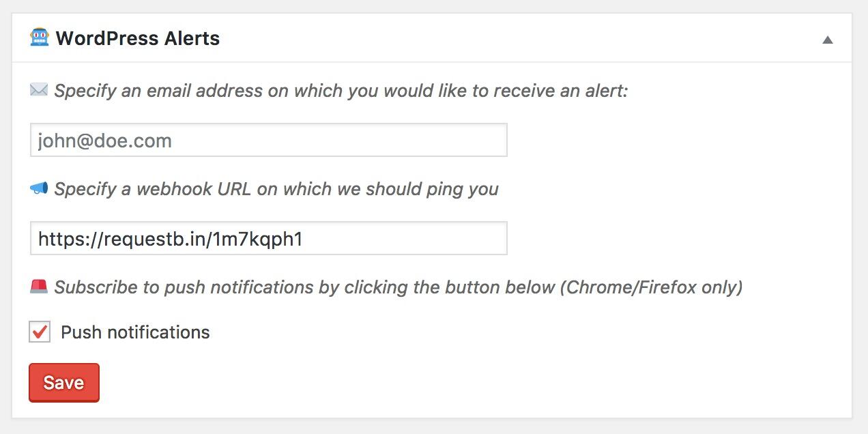868x434 pixels.
Task: Click the red siren icon
Action: point(39,287)
